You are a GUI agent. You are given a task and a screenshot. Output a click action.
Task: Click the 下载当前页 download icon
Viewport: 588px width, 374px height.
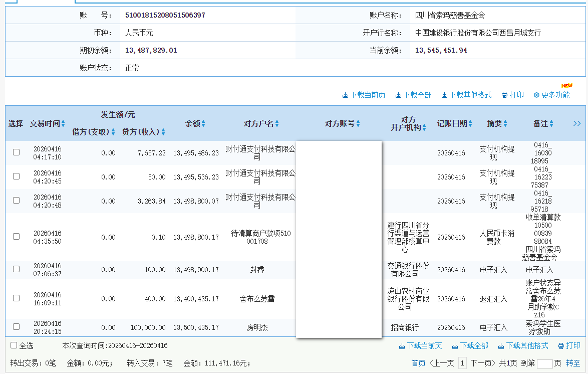point(346,94)
